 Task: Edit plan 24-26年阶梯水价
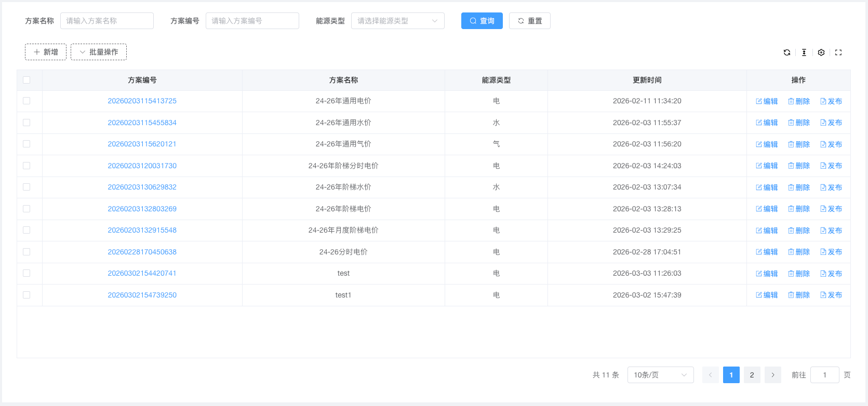pos(767,187)
